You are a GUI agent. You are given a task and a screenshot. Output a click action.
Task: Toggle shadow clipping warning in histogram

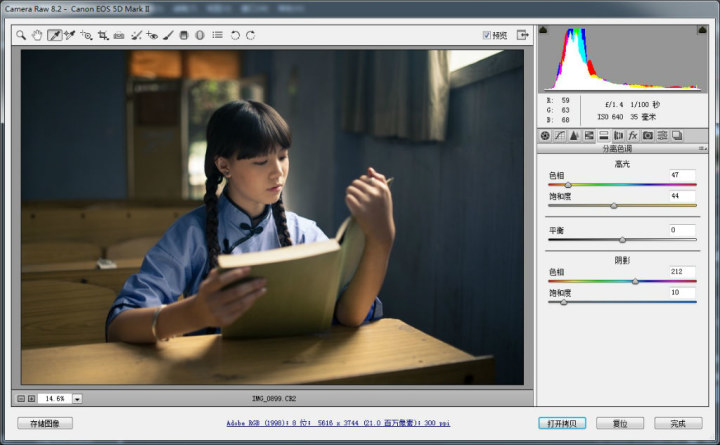click(x=543, y=30)
